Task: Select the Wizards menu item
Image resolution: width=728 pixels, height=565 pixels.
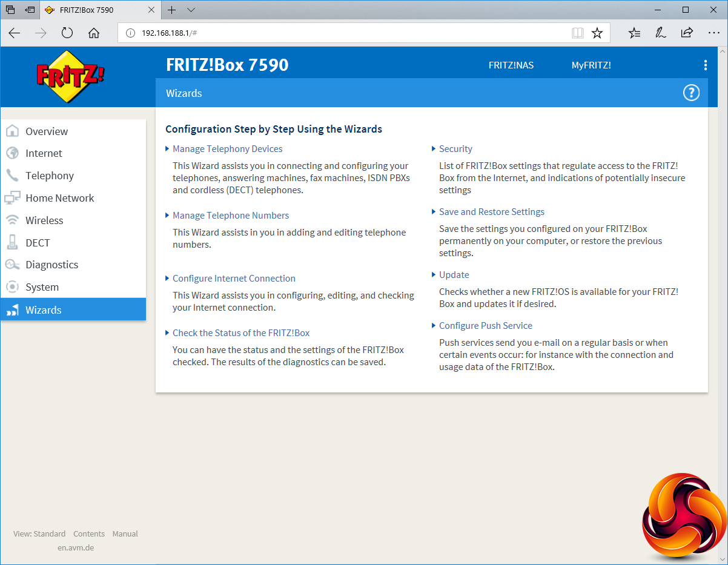Action: click(73, 309)
